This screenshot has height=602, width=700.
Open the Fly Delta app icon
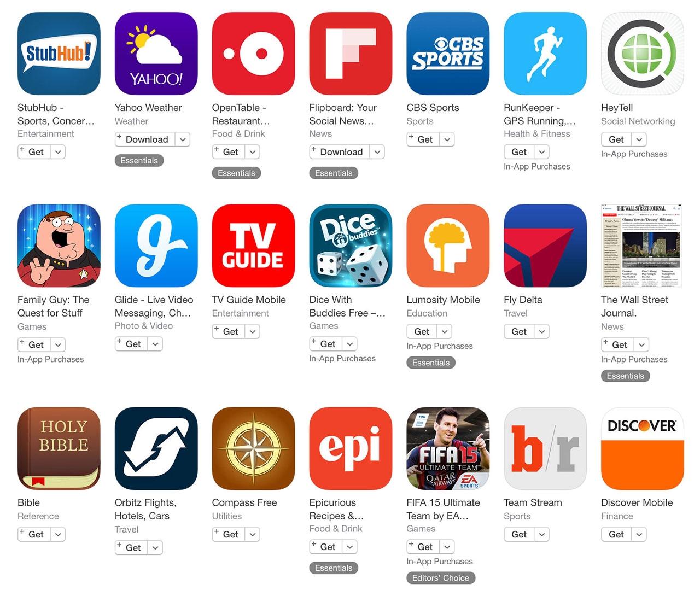pyautogui.click(x=545, y=246)
